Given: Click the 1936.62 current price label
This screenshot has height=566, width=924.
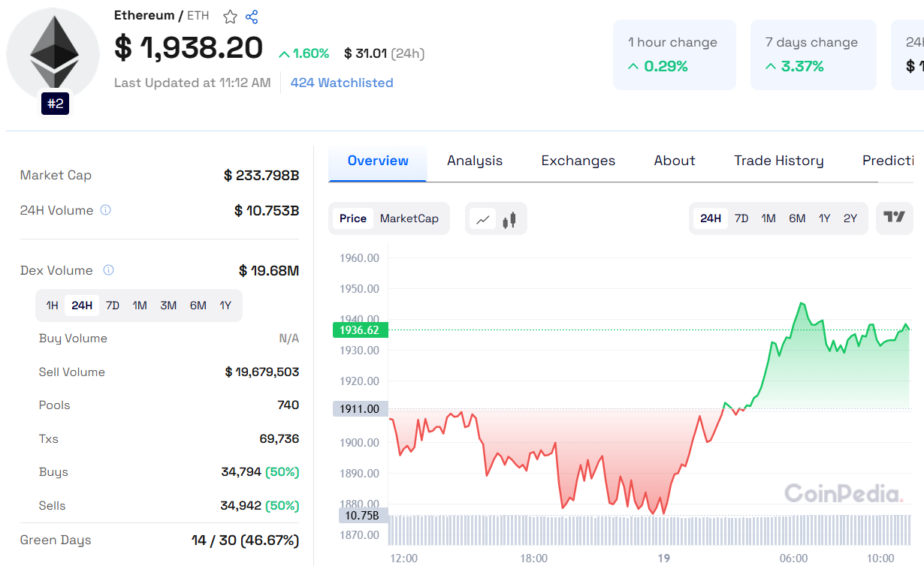Looking at the screenshot, I should (360, 330).
